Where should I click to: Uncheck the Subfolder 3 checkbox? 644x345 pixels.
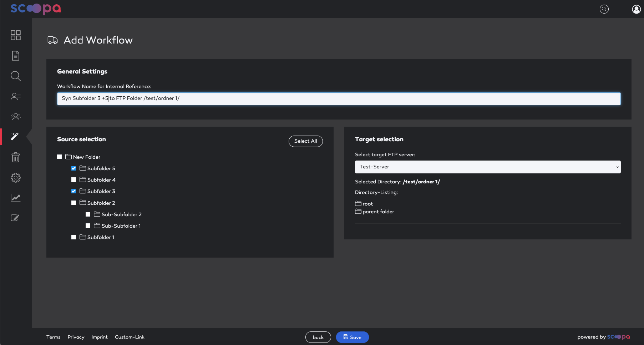click(74, 191)
